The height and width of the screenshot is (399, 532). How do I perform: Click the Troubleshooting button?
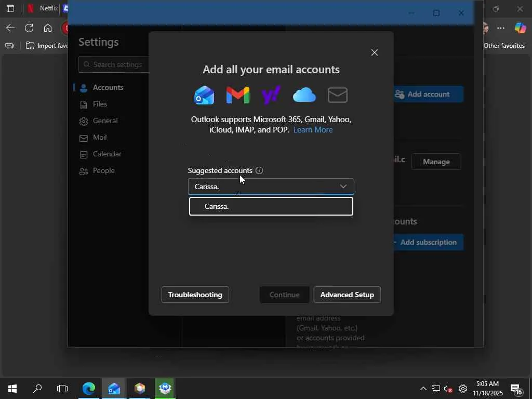coord(195,295)
